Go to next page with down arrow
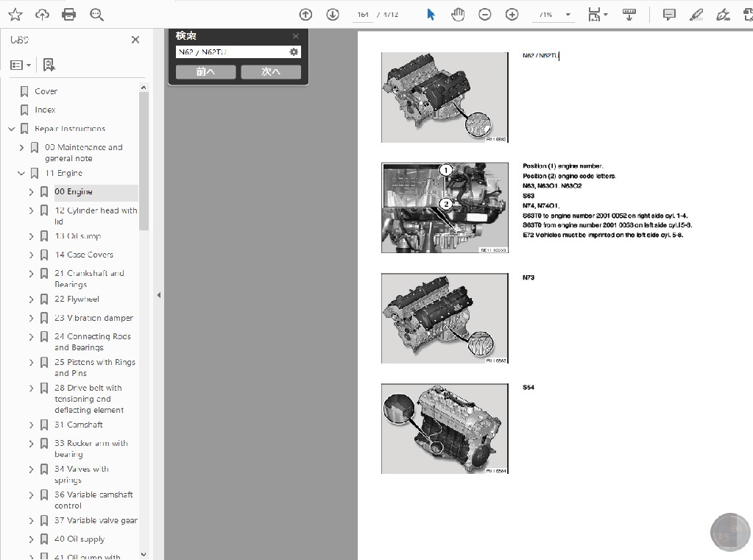The height and width of the screenshot is (560, 753). (332, 15)
